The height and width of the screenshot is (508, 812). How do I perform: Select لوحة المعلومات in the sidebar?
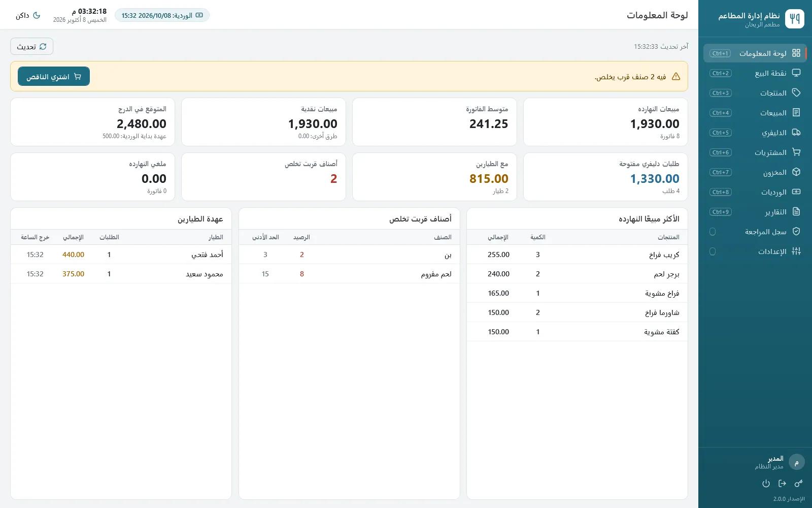[x=755, y=53]
